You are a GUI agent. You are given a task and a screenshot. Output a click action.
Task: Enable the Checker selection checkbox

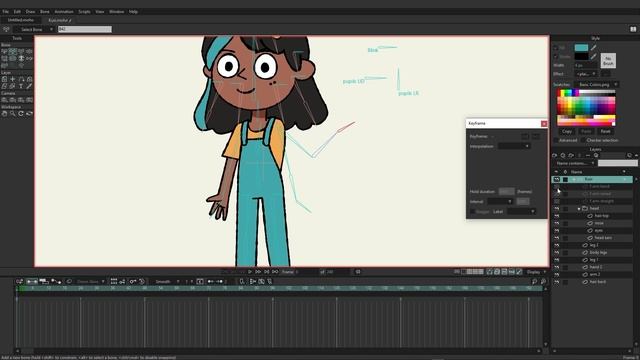click(583, 140)
